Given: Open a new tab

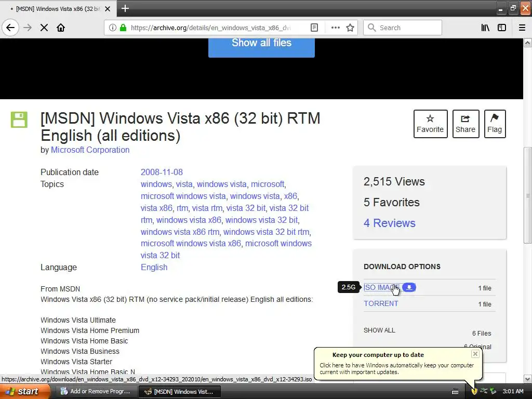Looking at the screenshot, I should (x=125, y=8).
